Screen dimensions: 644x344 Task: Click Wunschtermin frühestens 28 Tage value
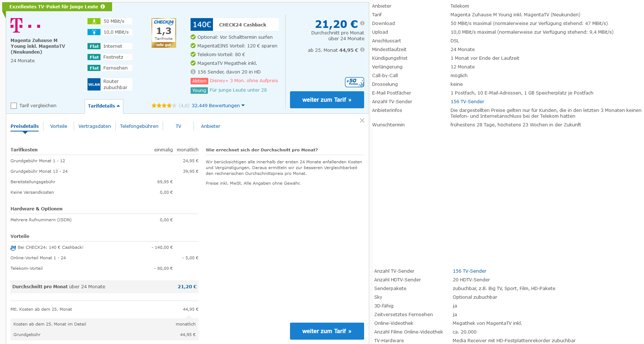[516, 125]
